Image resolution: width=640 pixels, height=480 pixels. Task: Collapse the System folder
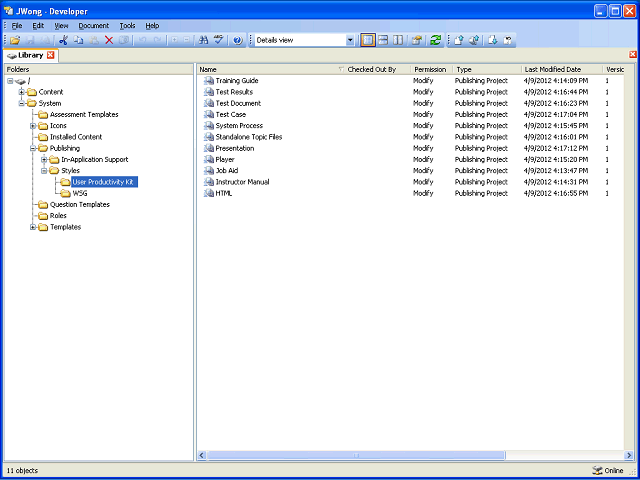[22, 103]
